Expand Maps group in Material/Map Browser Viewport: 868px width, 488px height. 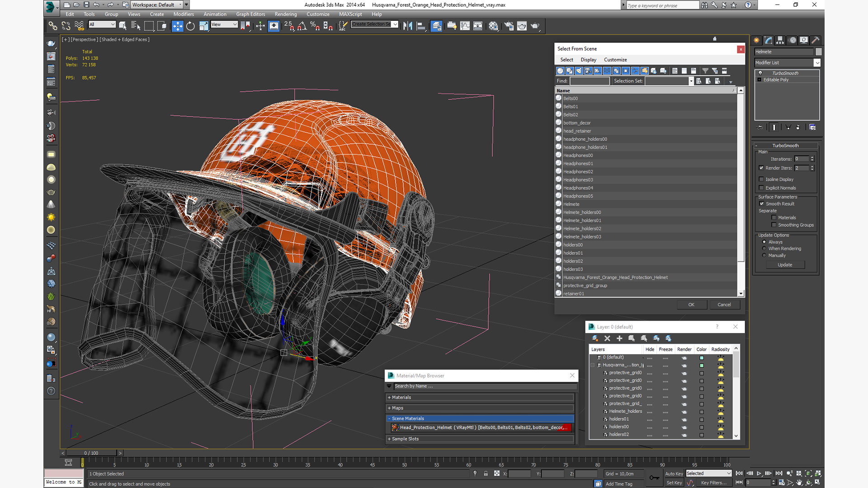pos(389,408)
